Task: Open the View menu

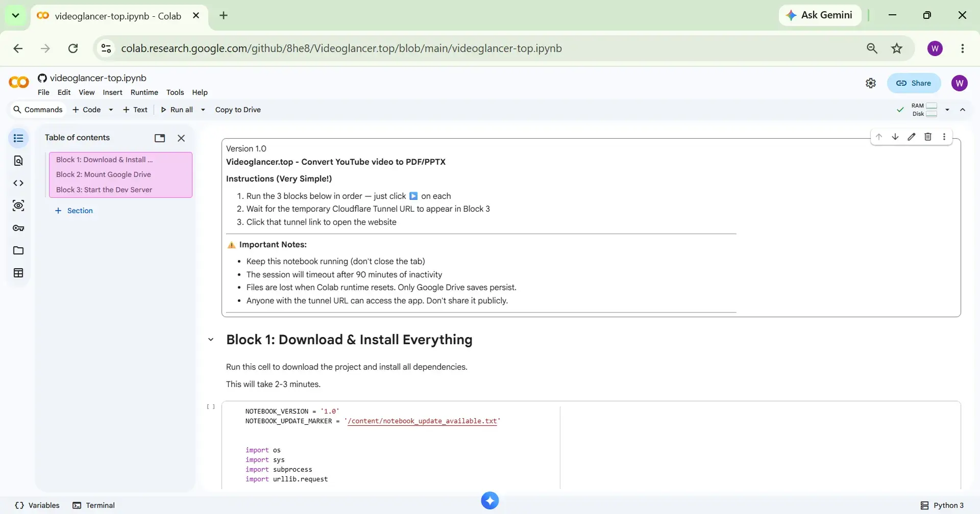Action: pos(86,92)
